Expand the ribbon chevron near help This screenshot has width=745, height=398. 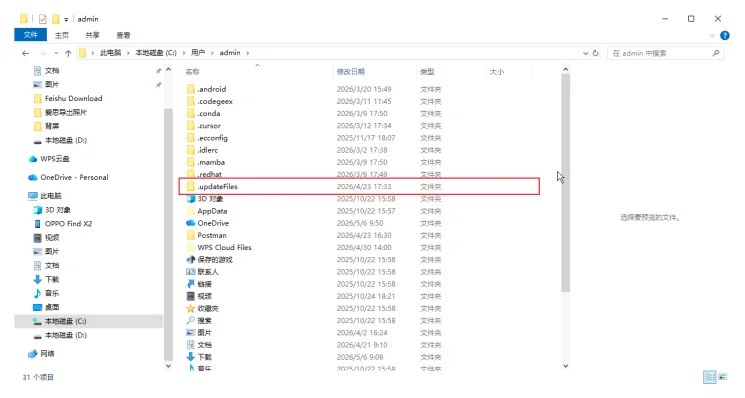point(712,35)
